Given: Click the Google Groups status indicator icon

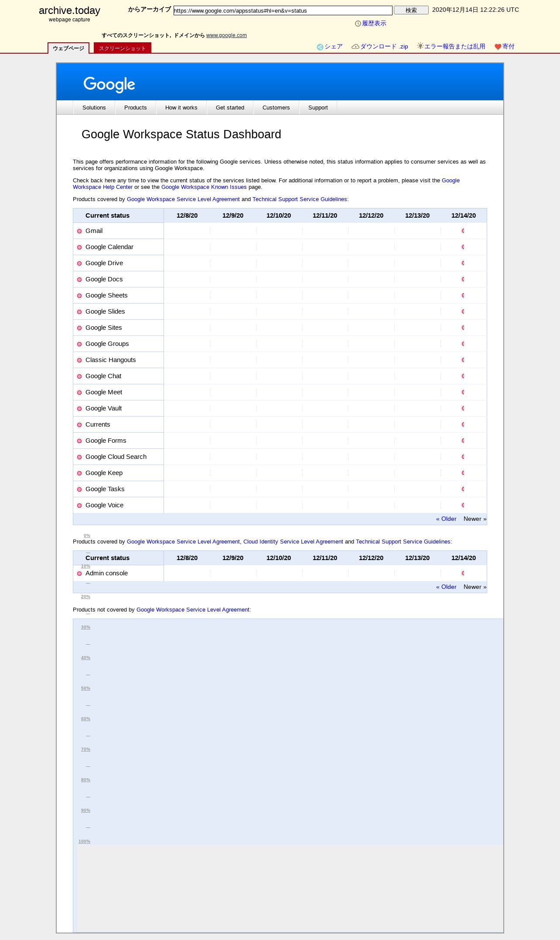Looking at the screenshot, I should coord(79,344).
